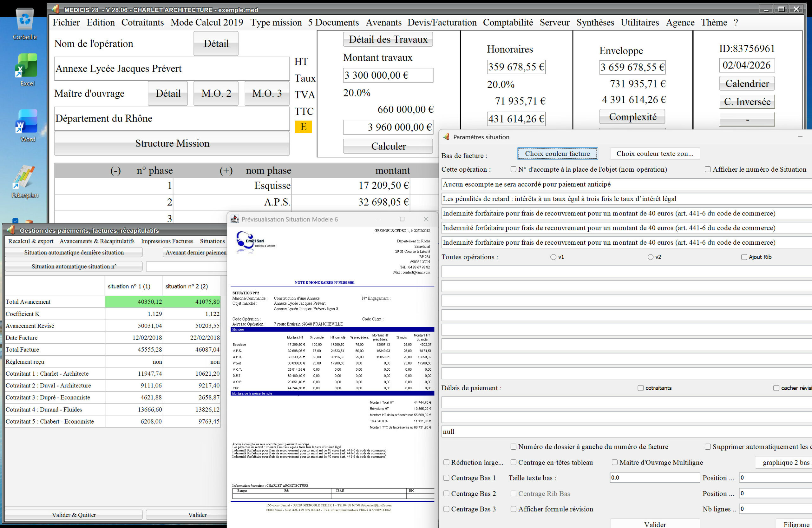Viewport: 812px width, 528px height.
Task: Click the Nb lignes input field
Action: tap(776, 509)
